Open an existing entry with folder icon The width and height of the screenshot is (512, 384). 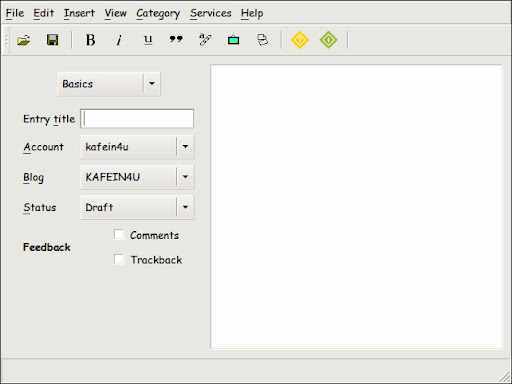pos(24,40)
